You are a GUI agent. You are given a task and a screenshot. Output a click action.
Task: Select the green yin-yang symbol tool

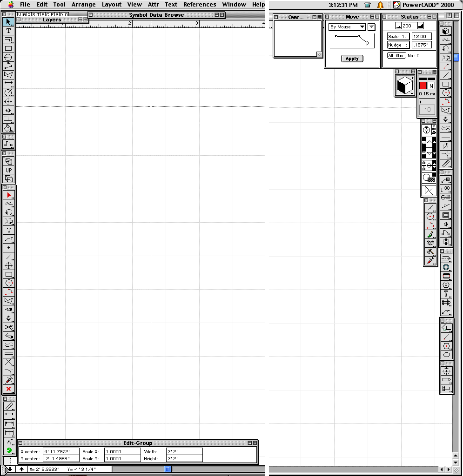tap(8, 451)
